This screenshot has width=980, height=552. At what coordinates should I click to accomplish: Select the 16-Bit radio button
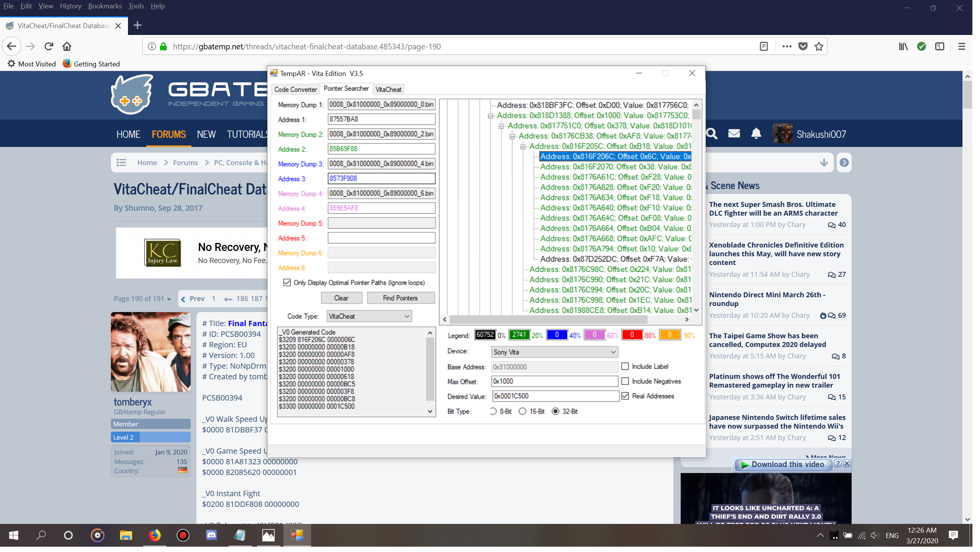[x=523, y=411]
